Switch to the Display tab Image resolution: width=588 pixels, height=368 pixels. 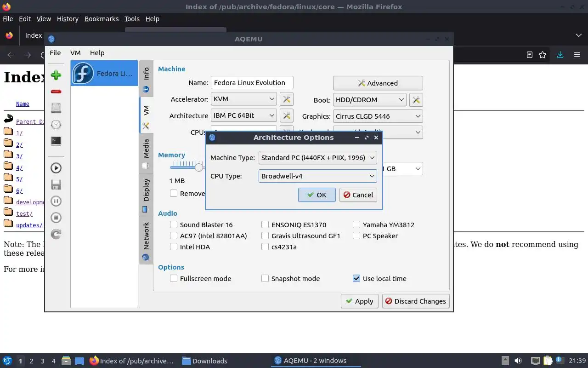(146, 195)
